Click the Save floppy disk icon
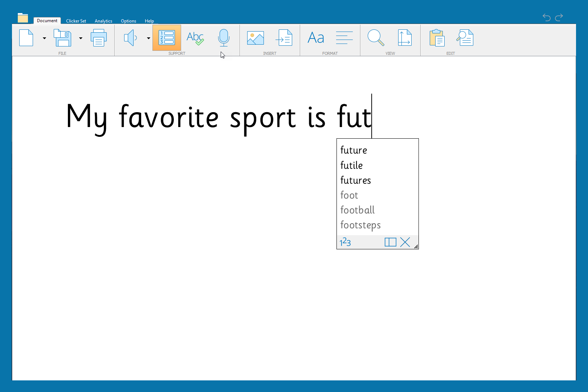 point(62,38)
